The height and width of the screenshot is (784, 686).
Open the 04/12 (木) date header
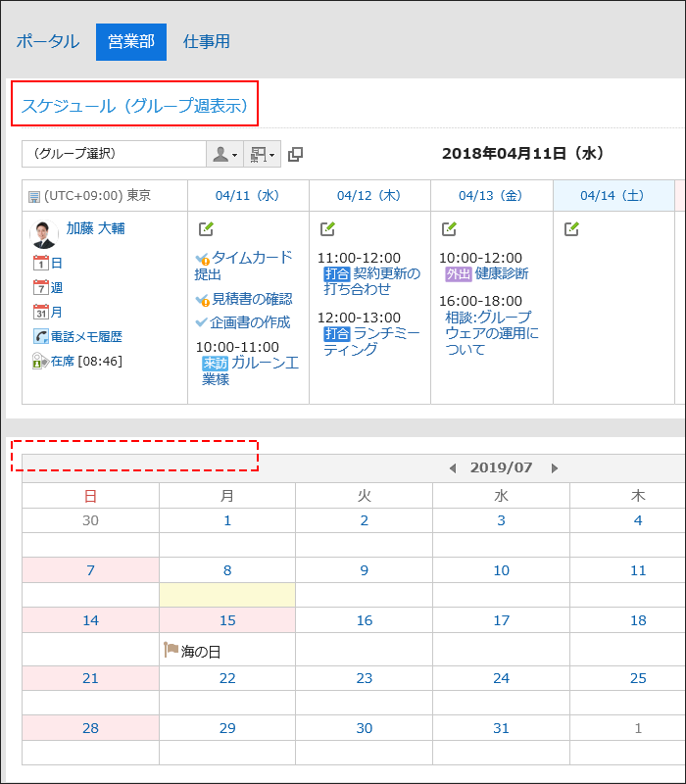click(369, 195)
